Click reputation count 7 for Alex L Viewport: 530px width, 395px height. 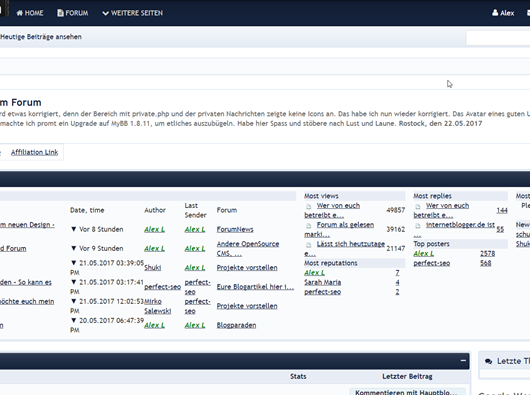tap(397, 273)
